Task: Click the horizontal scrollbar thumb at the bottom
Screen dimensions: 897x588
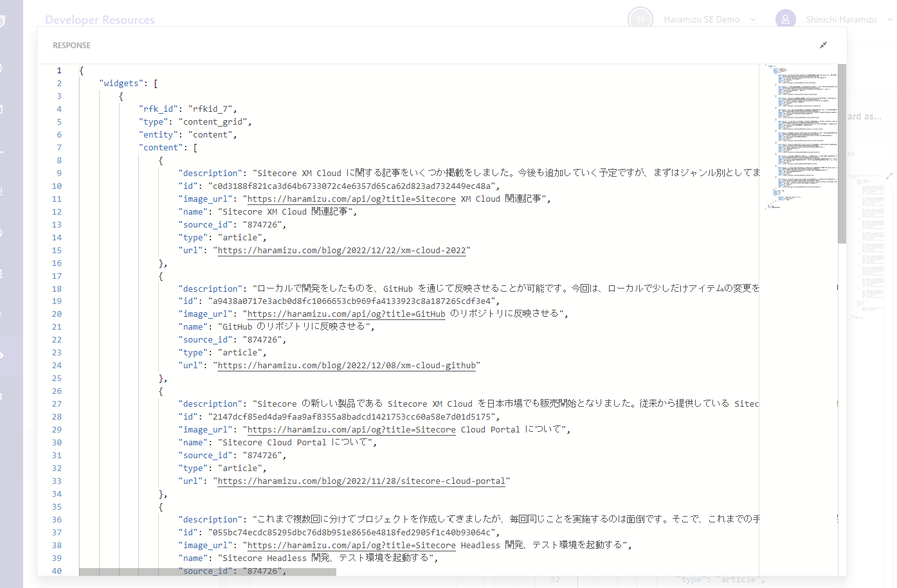Action: click(x=208, y=571)
